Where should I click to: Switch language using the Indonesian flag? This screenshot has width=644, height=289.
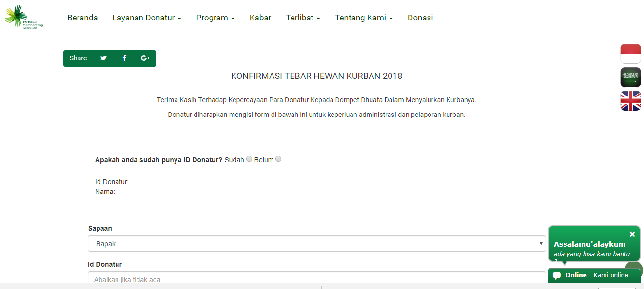[630, 54]
